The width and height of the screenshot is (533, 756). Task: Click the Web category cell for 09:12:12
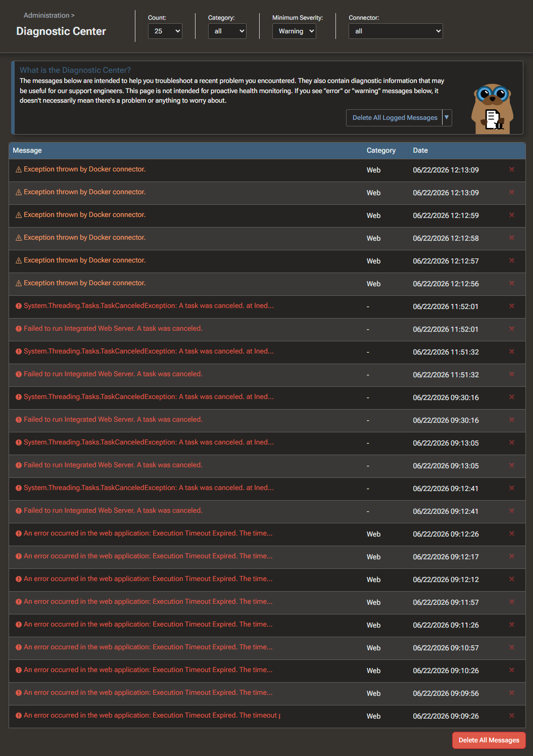373,580
